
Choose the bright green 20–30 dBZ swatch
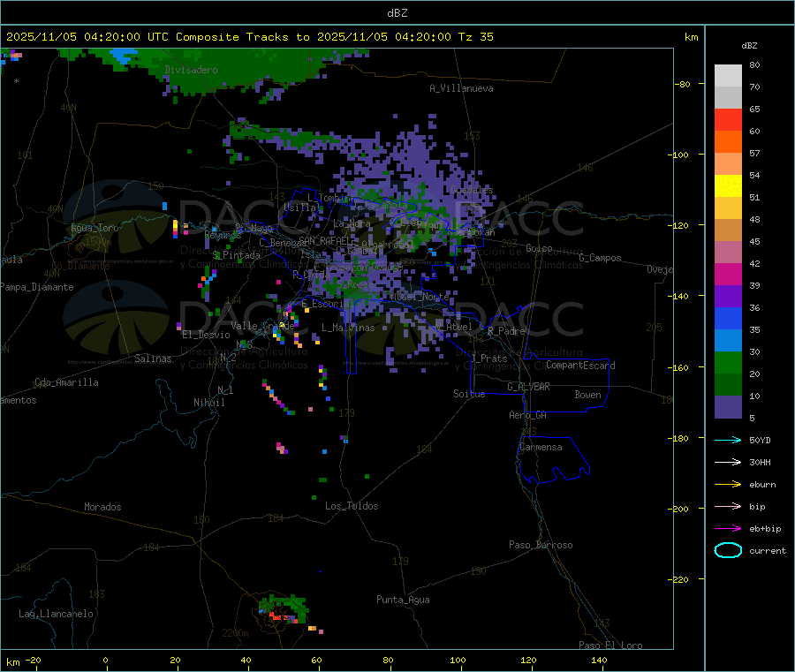728,362
